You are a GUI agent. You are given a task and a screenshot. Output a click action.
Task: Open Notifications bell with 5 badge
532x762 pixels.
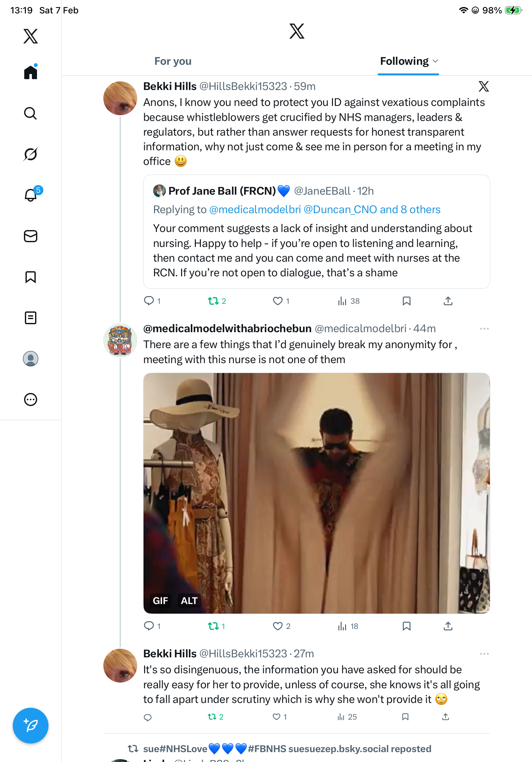(31, 195)
